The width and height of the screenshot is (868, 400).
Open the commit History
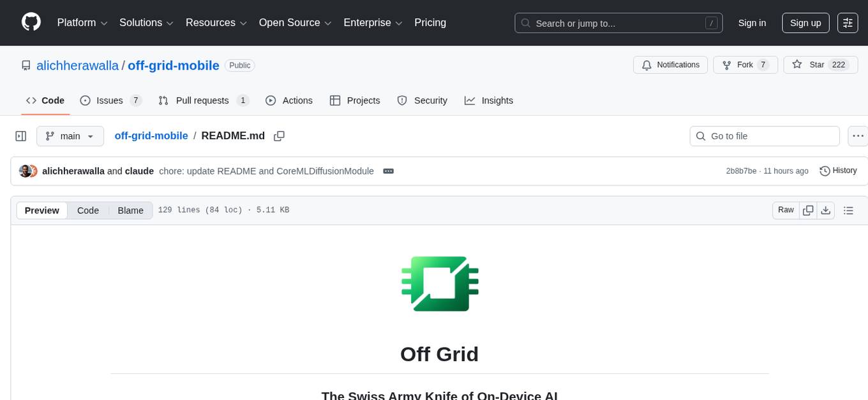tap(838, 171)
